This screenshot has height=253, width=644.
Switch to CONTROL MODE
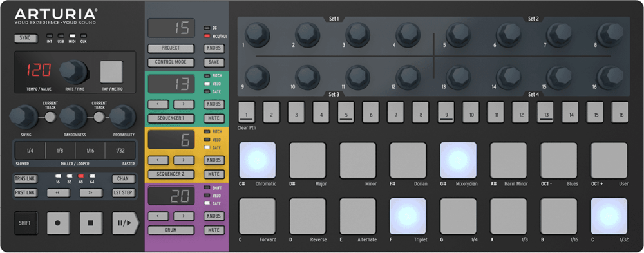click(x=171, y=62)
